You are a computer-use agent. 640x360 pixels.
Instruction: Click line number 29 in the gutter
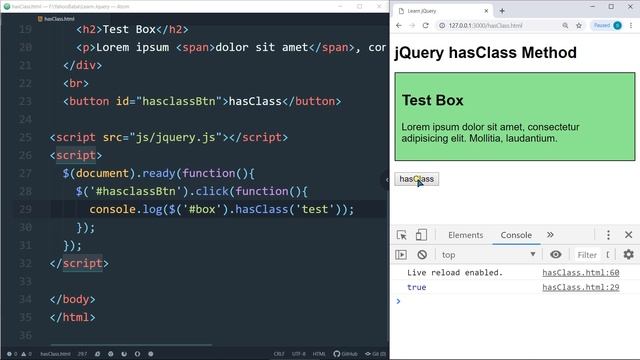(x=25, y=209)
